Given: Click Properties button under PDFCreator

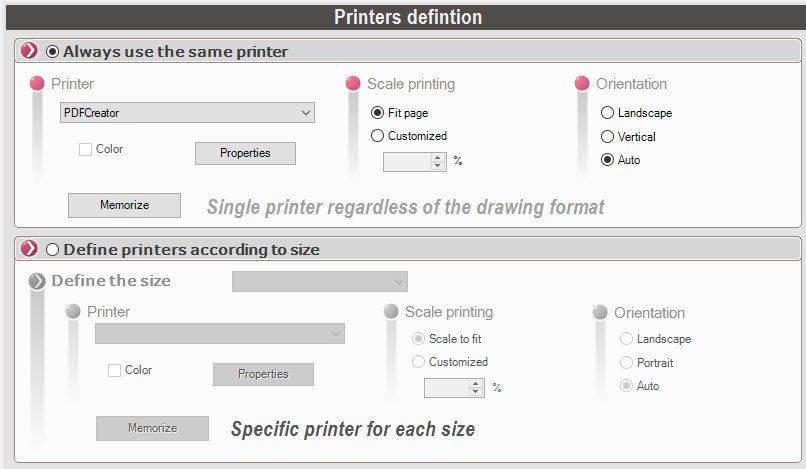Looking at the screenshot, I should 245,153.
